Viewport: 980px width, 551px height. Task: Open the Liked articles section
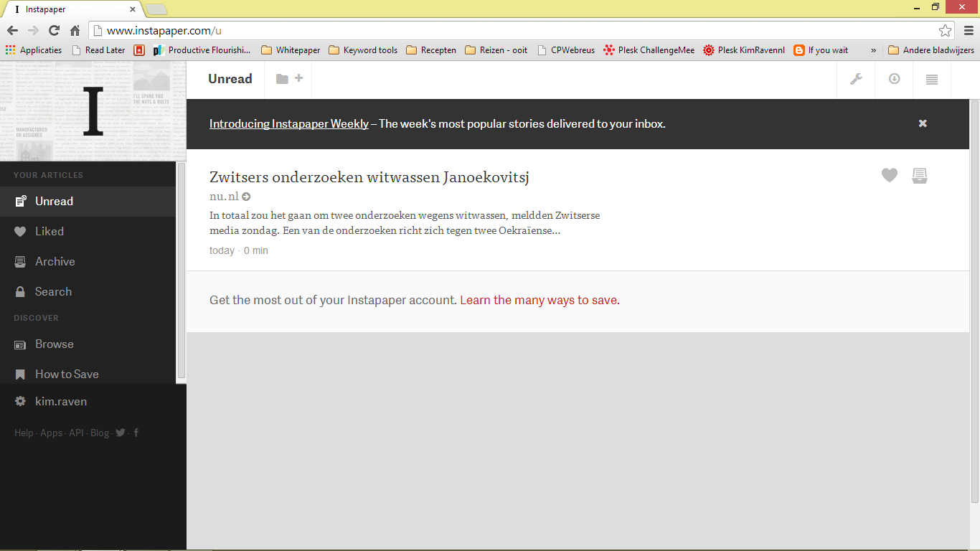pos(88,232)
